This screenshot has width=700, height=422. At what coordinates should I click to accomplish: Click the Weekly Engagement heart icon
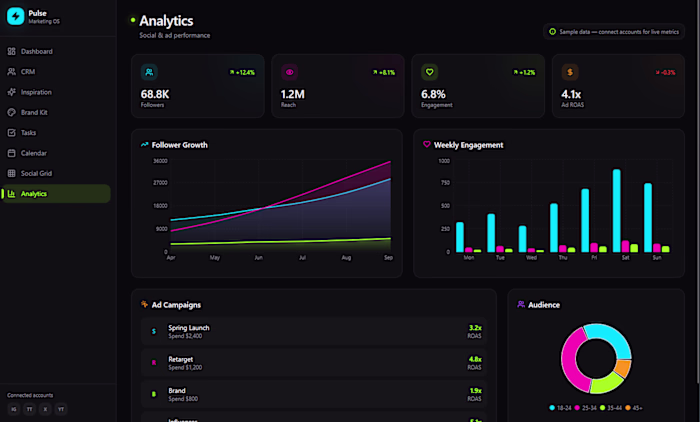(x=426, y=144)
